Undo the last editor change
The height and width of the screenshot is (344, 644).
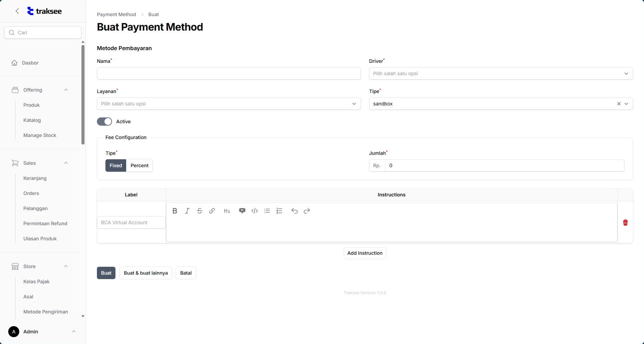[294, 211]
